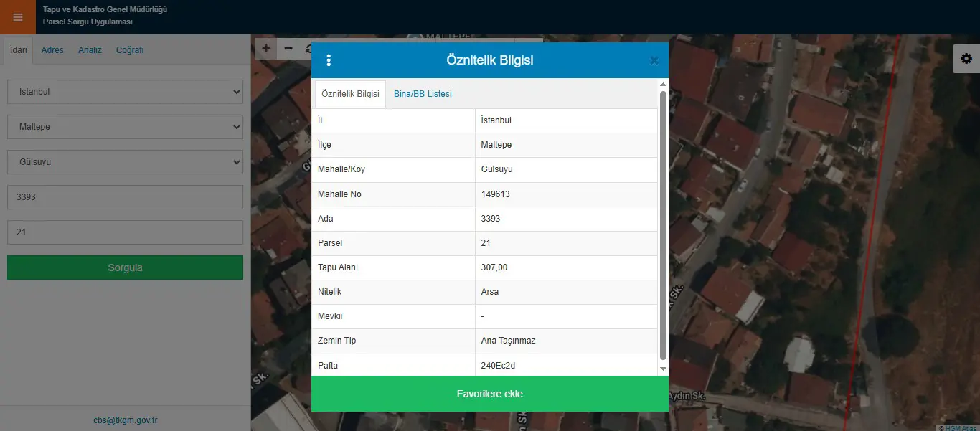Click the Mahalle No value 149613

(x=496, y=194)
